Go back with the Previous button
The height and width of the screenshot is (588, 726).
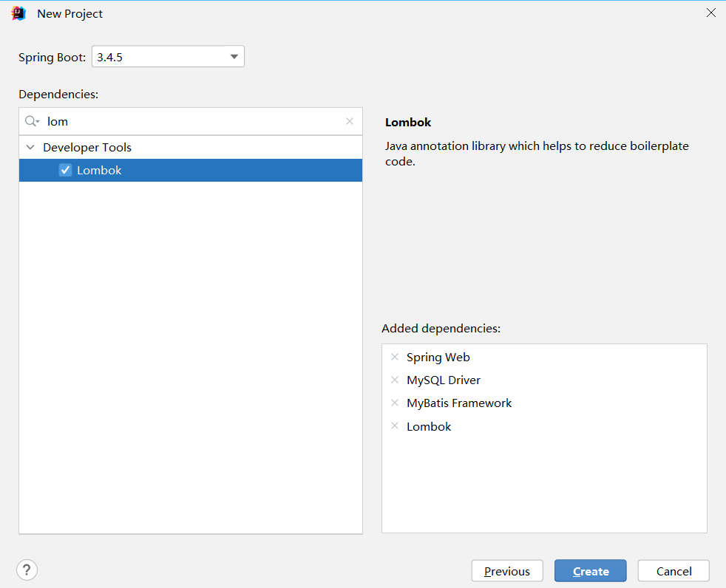[507, 571]
